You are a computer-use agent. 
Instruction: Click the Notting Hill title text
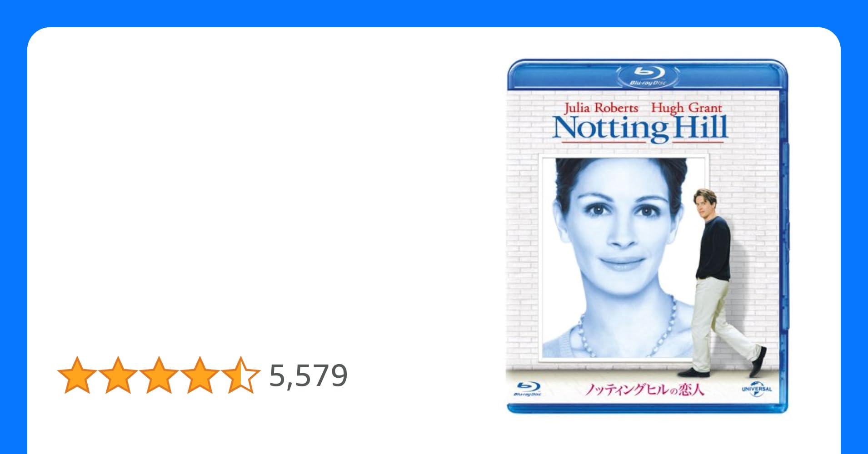[x=640, y=128]
